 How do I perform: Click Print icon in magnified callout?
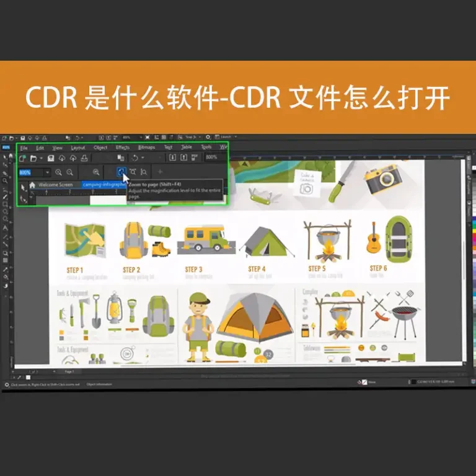tap(84, 158)
